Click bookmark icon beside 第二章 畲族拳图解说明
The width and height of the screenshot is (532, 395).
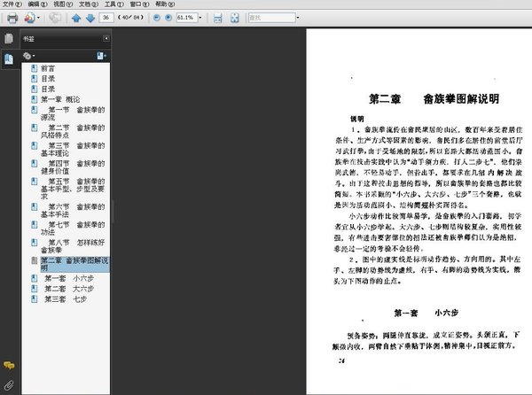(35, 260)
